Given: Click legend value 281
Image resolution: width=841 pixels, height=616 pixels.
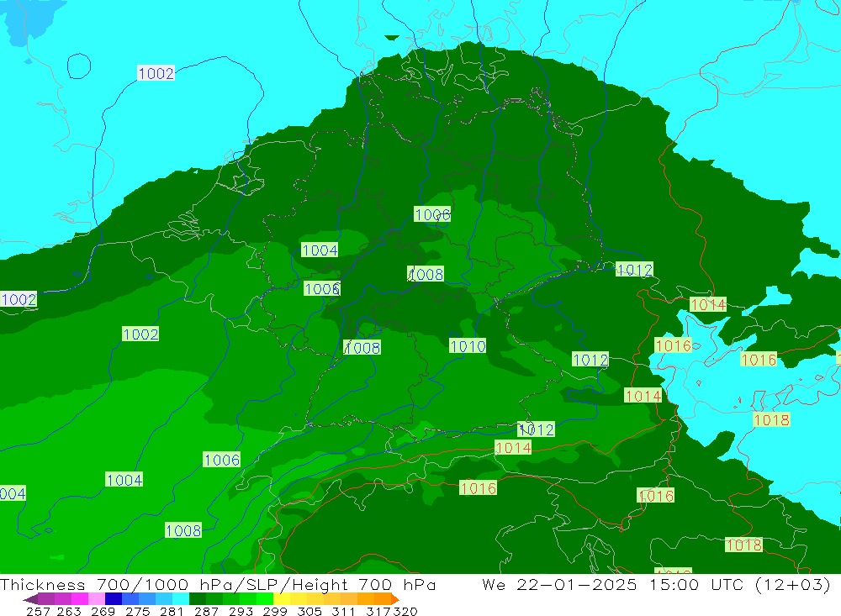Looking at the screenshot, I should [172, 611].
